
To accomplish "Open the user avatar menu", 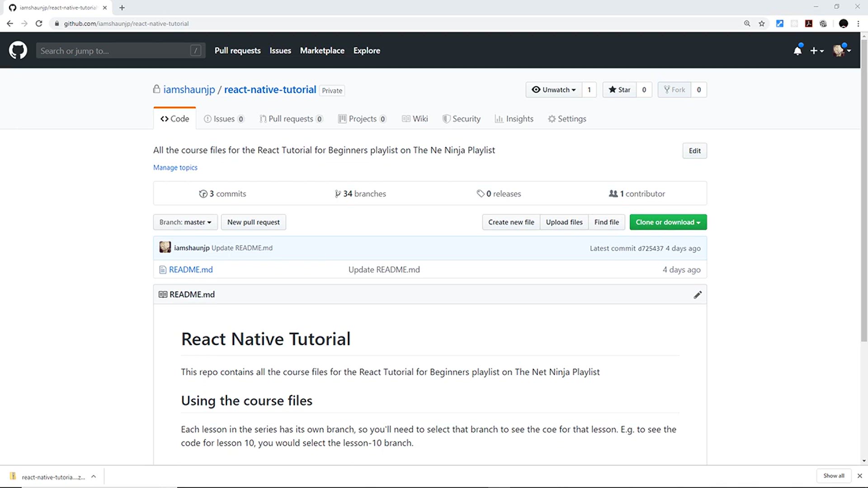I will (842, 50).
